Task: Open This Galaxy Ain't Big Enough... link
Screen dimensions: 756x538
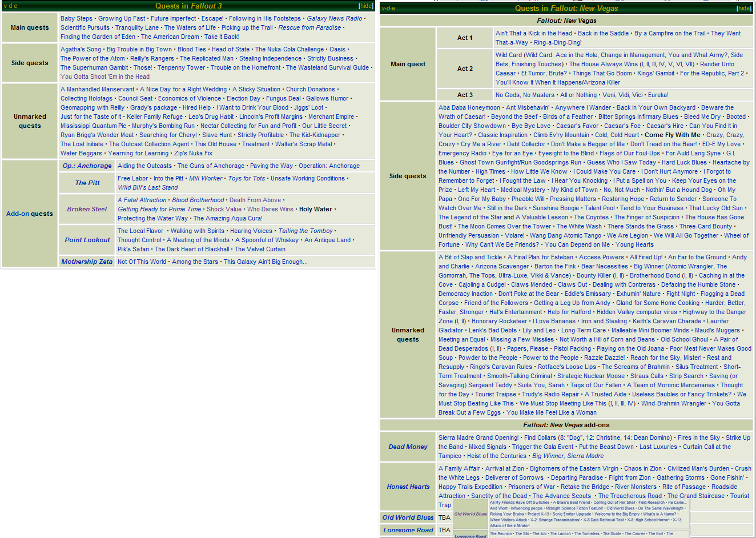Action: pos(266,262)
